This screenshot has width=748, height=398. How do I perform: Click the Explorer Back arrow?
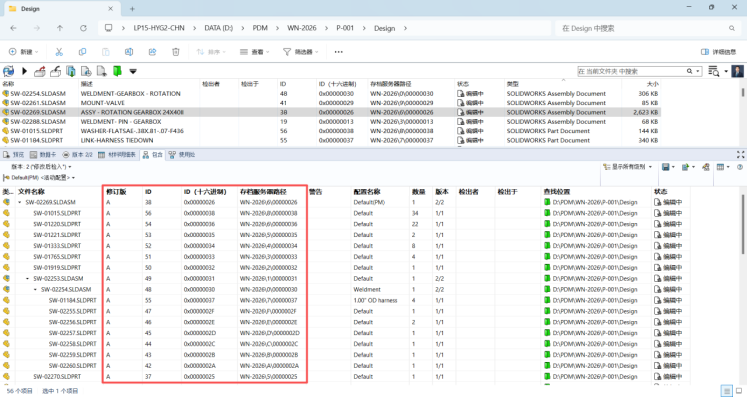[x=13, y=28]
